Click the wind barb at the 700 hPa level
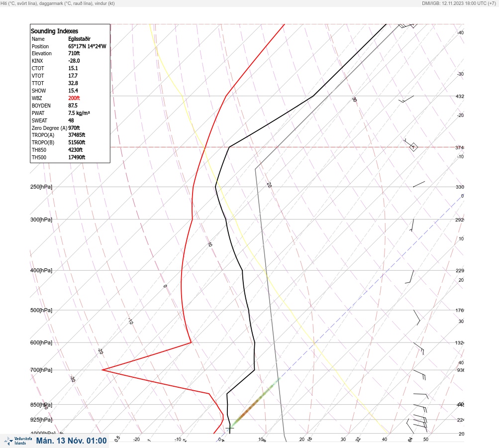 click(420, 374)
